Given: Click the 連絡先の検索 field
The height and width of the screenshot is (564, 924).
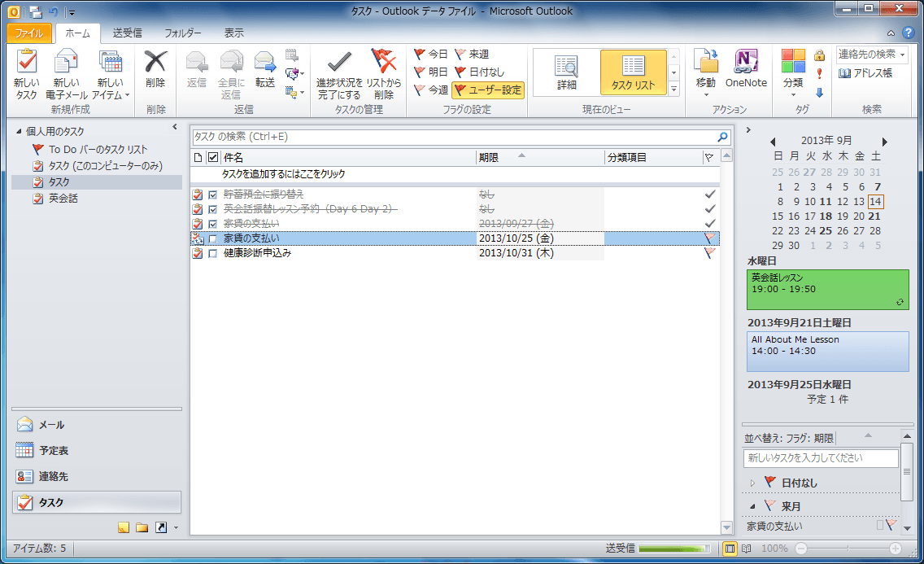Looking at the screenshot, I should tap(872, 55).
